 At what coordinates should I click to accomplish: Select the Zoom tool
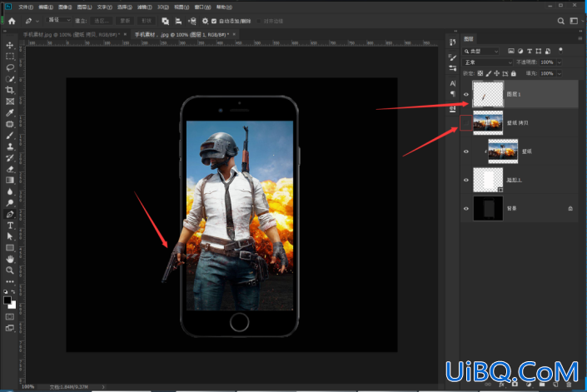point(10,270)
